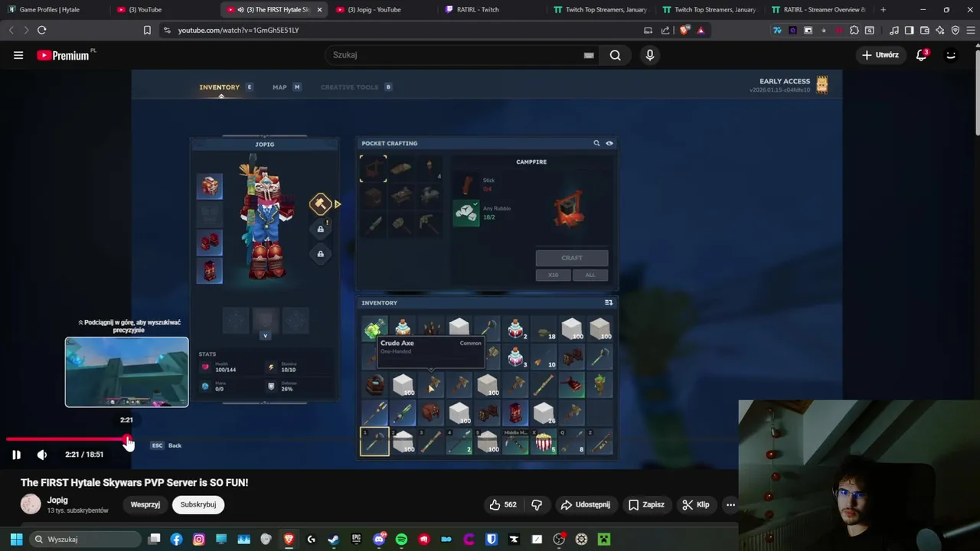This screenshot has width=980, height=551.
Task: Click the Szukaj search input field
Action: (x=456, y=55)
